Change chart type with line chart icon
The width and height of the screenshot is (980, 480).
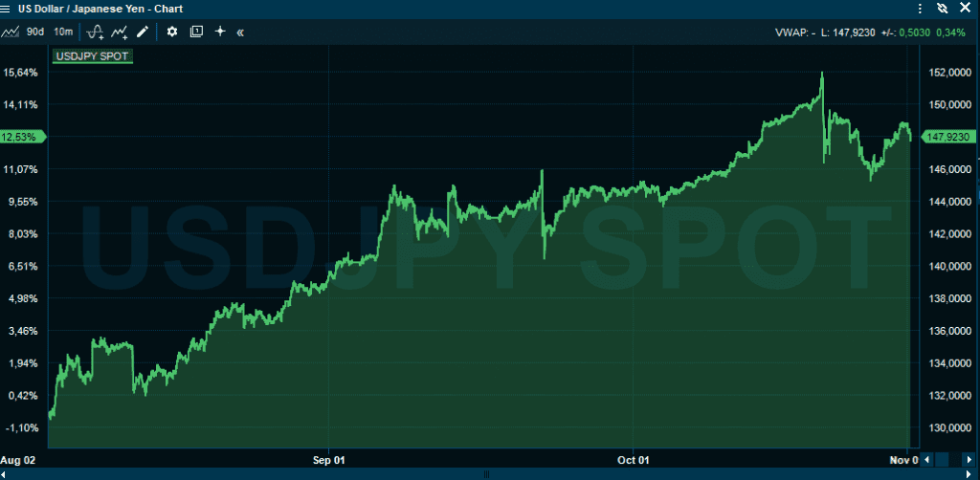click(10, 32)
